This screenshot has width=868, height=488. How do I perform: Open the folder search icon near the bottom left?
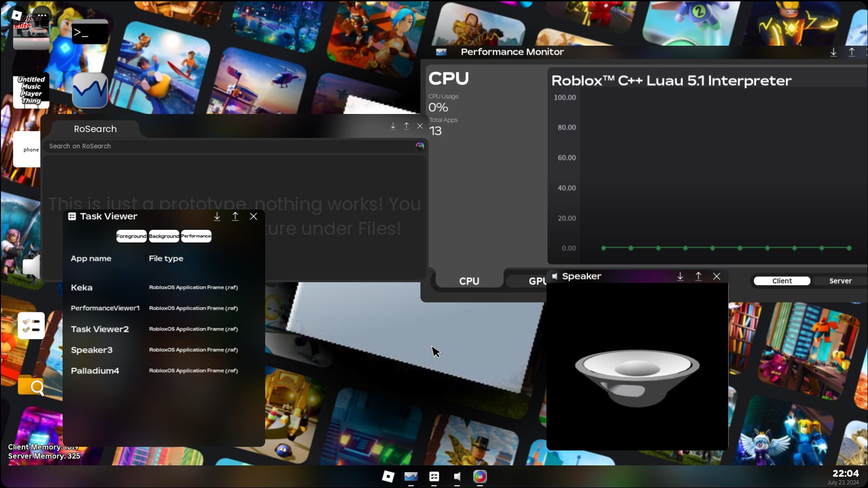coord(31,386)
